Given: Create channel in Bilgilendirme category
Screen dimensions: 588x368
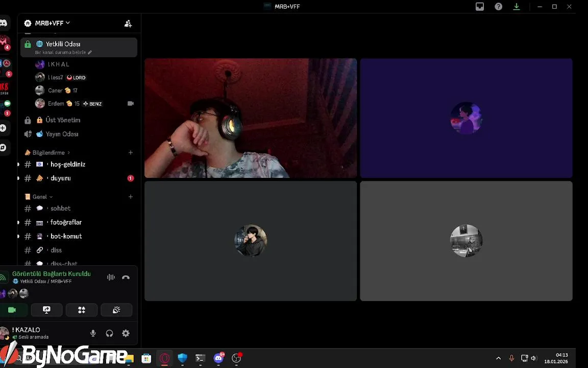Looking at the screenshot, I should (x=131, y=152).
